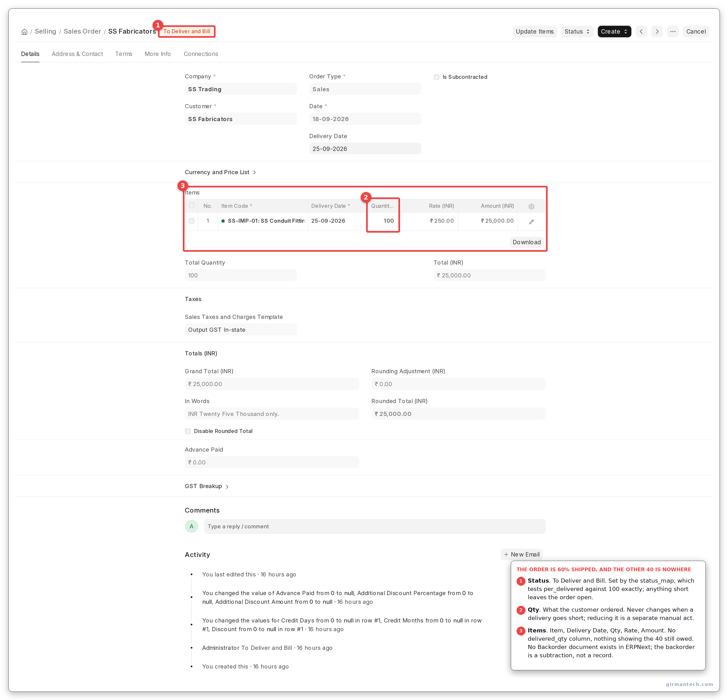Click the Type a reply / comment box
Screen dimensions: 728x700
point(375,526)
